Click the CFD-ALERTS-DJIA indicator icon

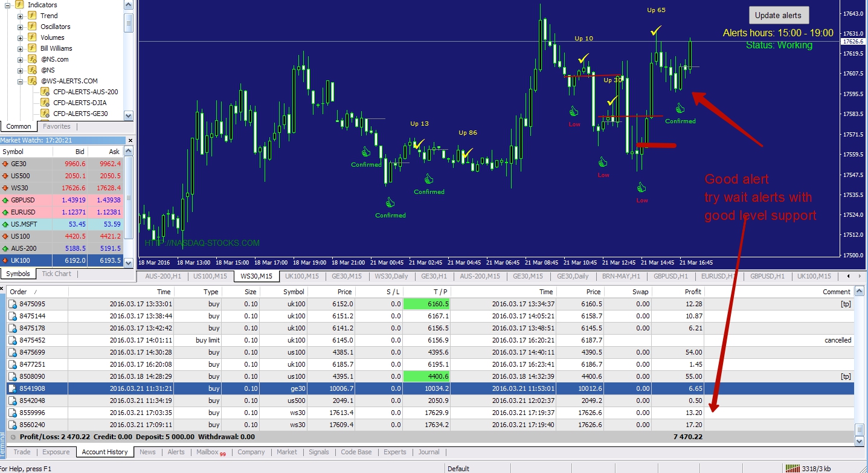(x=45, y=103)
